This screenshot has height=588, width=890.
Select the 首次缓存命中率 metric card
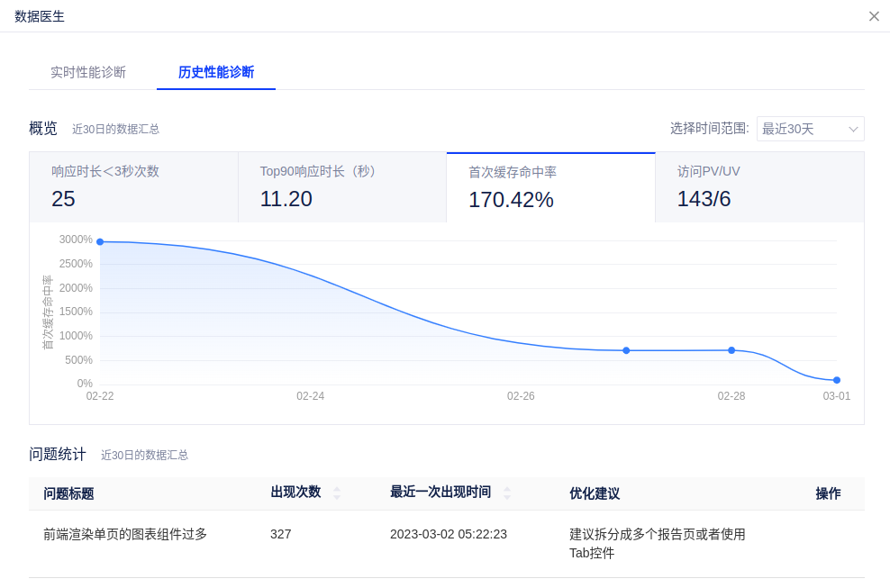click(550, 186)
